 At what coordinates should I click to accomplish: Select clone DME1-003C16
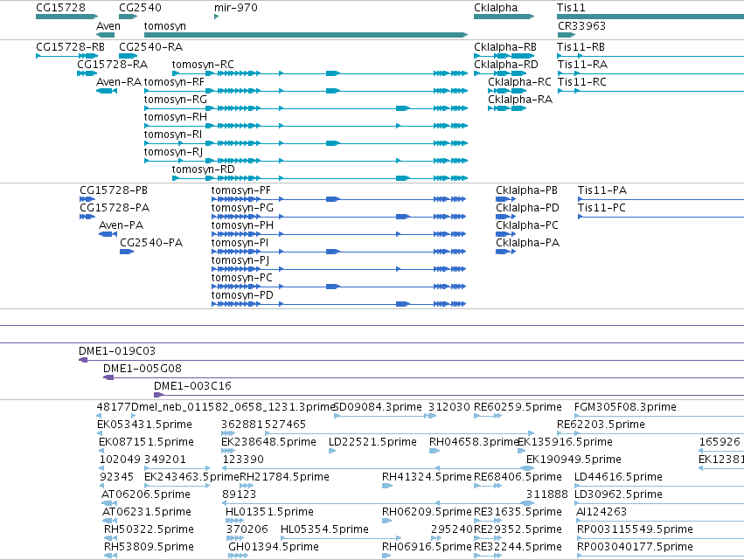pyautogui.click(x=448, y=395)
